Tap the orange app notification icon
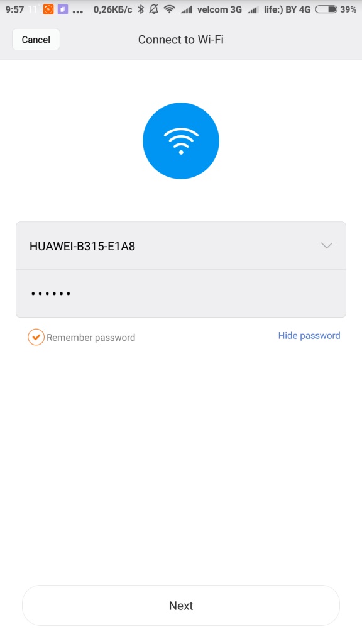Image resolution: width=362 pixels, height=644 pixels. tap(48, 9)
